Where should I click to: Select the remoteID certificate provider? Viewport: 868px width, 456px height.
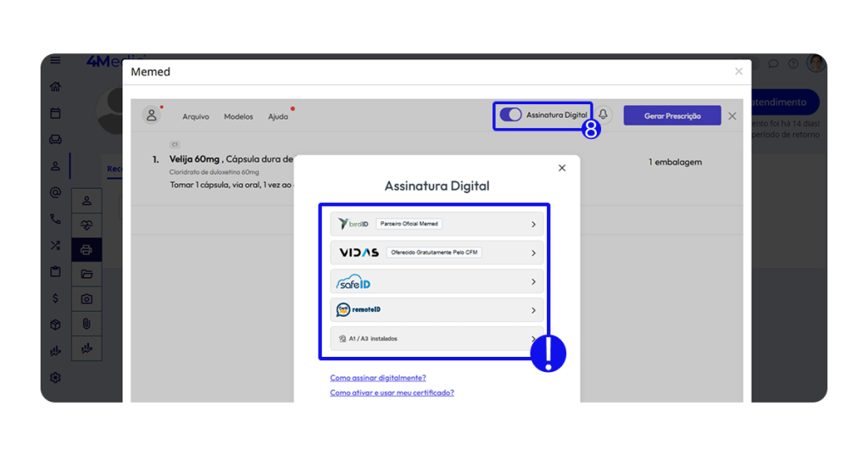[x=436, y=310]
